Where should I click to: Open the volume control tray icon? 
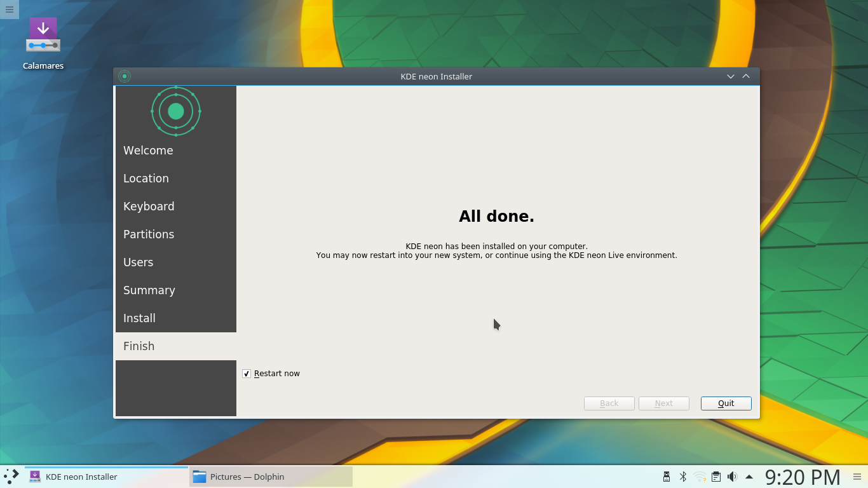tap(732, 477)
